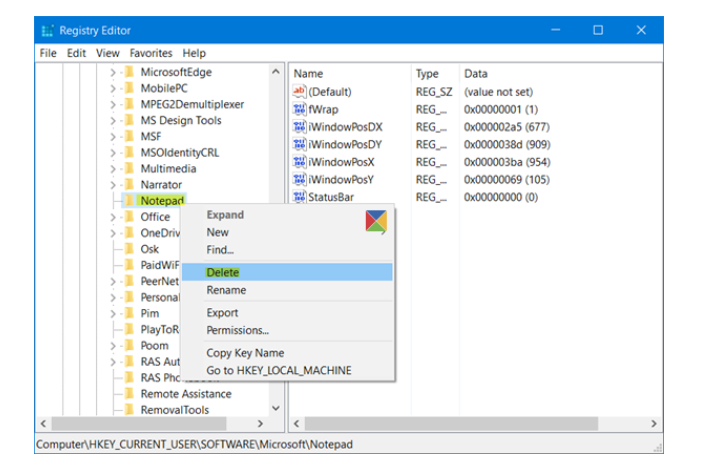Viewport: 727px width, 471px height.
Task: Open the New submenu in context menu
Action: click(x=287, y=232)
